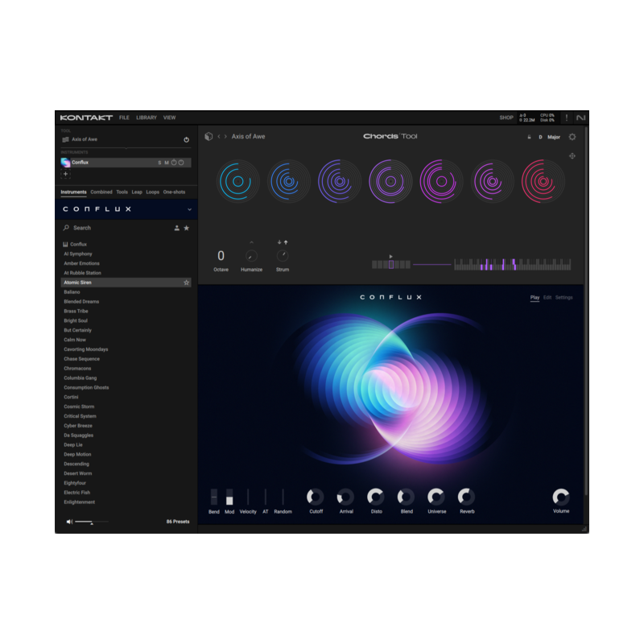Click the Octave value 0
Viewport: 644px width, 644px height.
[221, 256]
